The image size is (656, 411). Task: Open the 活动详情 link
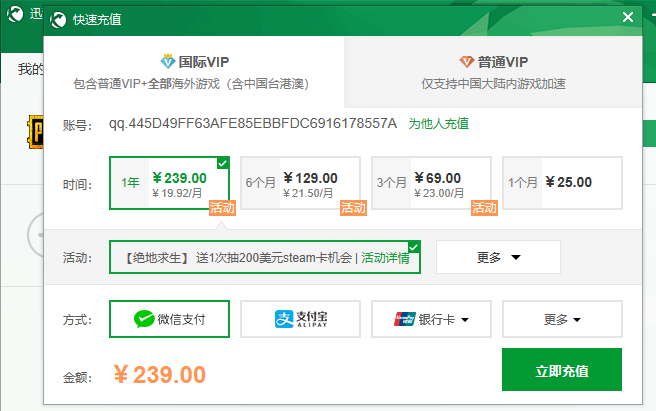pos(385,258)
